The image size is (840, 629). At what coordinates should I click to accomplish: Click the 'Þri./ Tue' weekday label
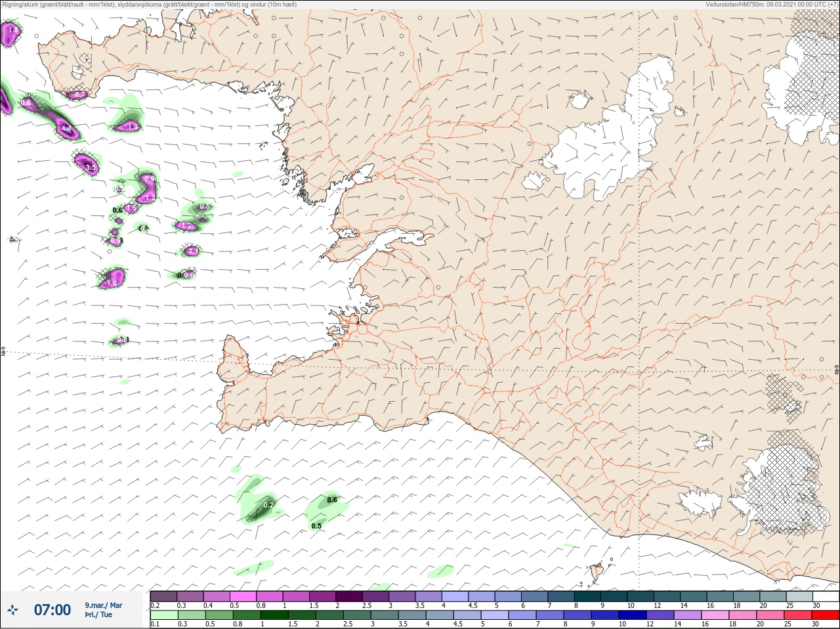98,615
